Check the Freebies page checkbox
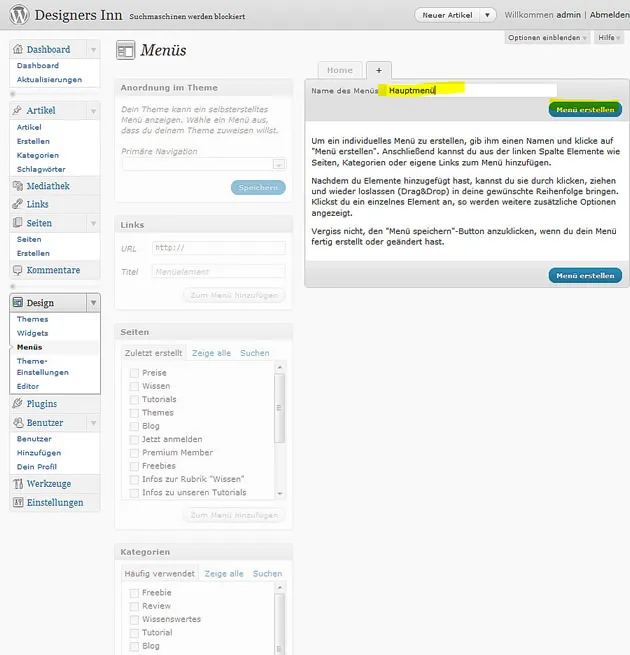The height and width of the screenshot is (655, 630). coord(134,466)
